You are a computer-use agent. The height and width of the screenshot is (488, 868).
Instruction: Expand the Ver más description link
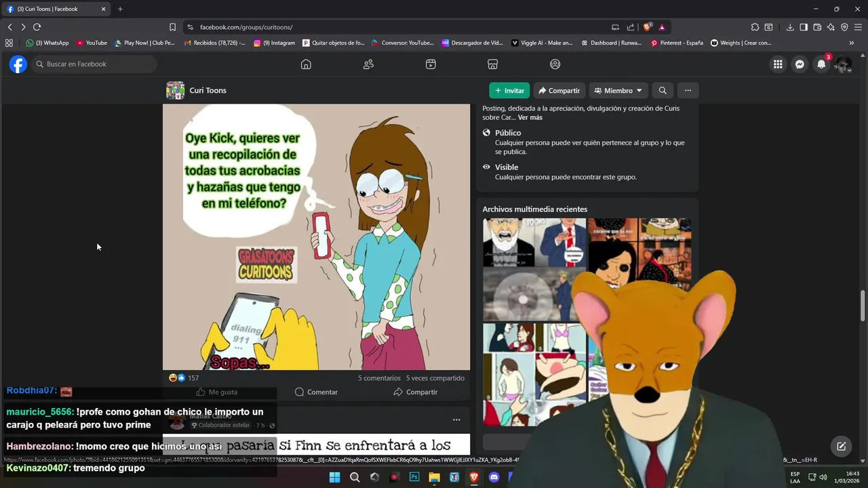[530, 117]
